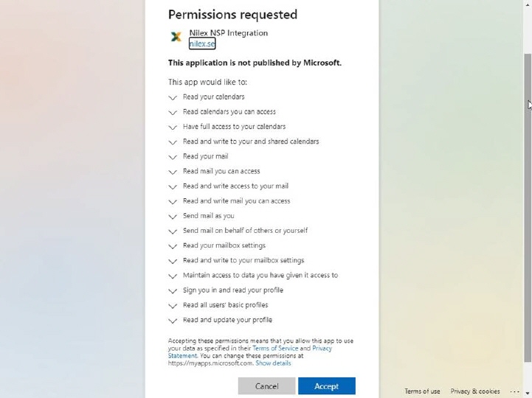
Task: Open the footer Privacy & cookies link
Action: tap(474, 391)
